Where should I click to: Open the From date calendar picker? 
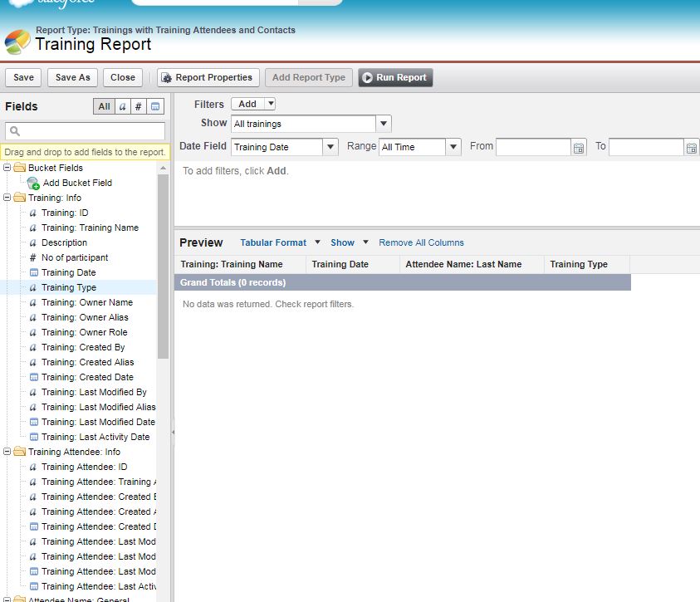579,147
